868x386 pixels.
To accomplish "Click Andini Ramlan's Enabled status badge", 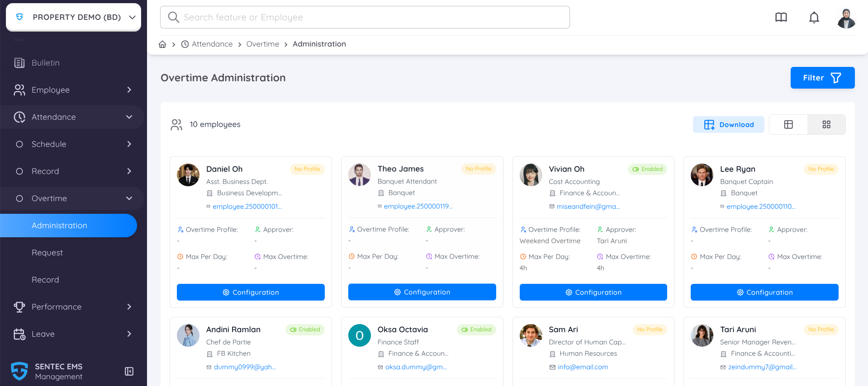I will tap(305, 330).
